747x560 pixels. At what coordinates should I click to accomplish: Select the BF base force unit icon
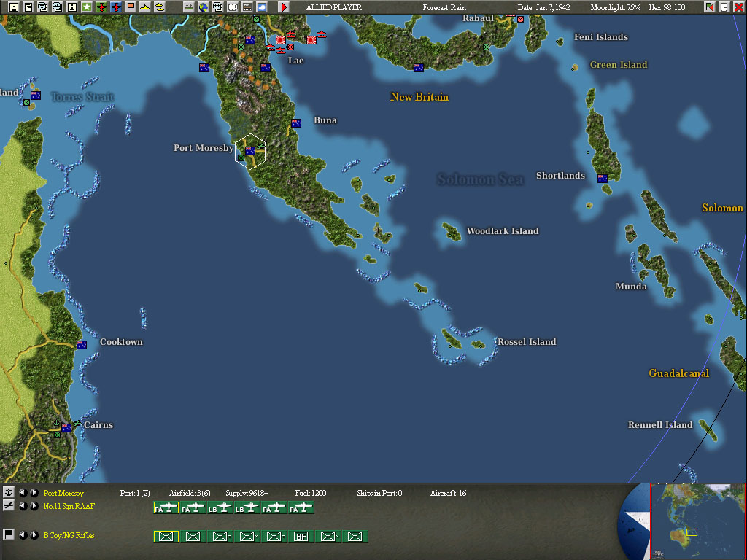tap(301, 537)
